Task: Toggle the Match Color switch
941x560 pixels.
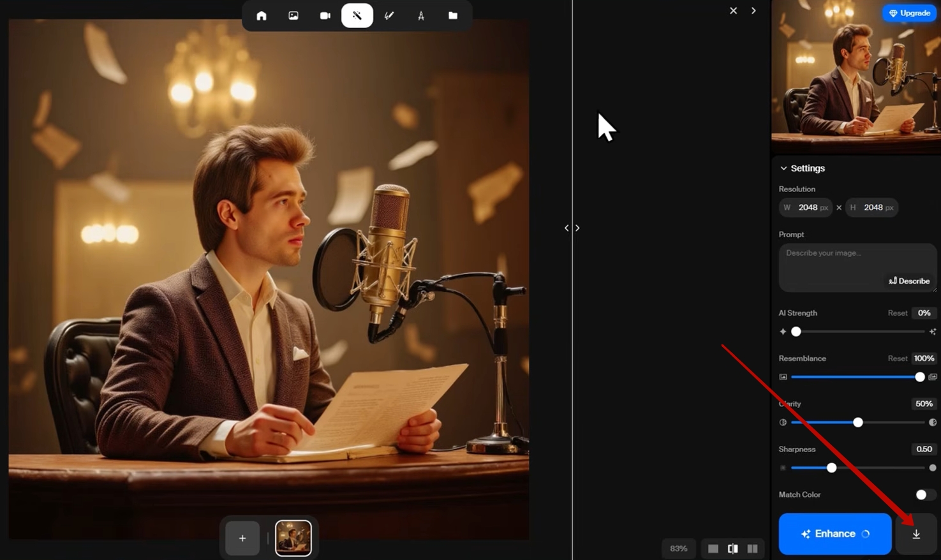Action: click(x=924, y=495)
